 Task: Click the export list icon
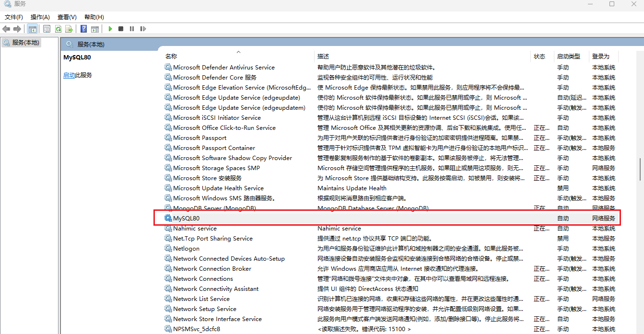click(x=69, y=29)
